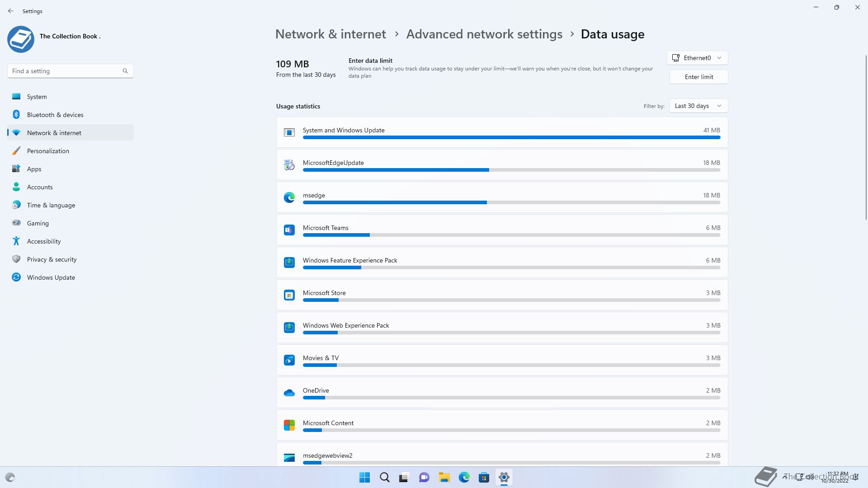Click the page vertical scrollbar

[x=866, y=137]
